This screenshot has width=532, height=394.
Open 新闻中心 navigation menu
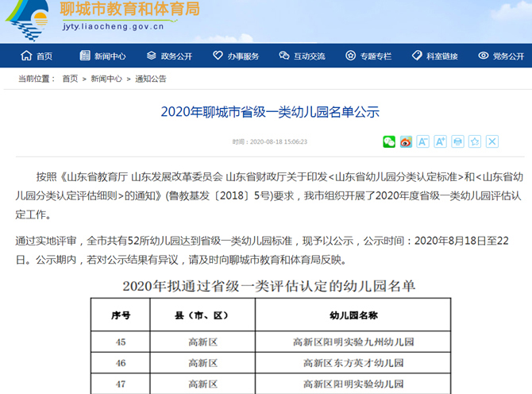102,56
